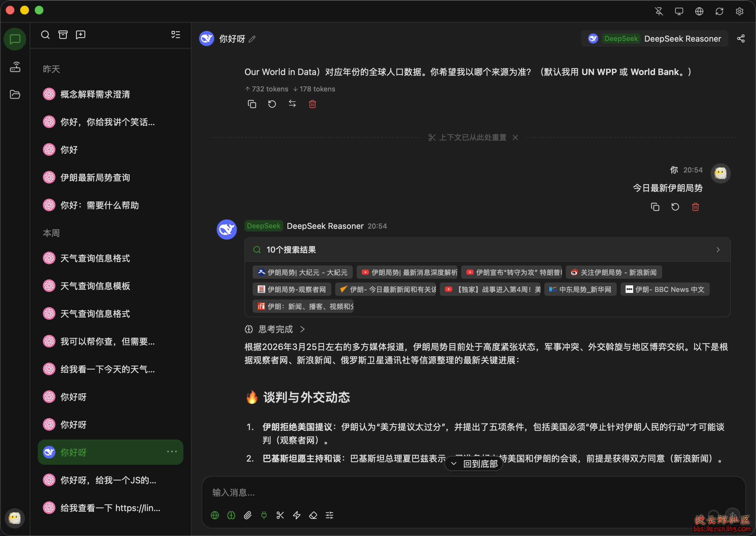Open source 伊朗局势-观察者网
Image resolution: width=756 pixels, height=536 pixels.
pyautogui.click(x=292, y=289)
